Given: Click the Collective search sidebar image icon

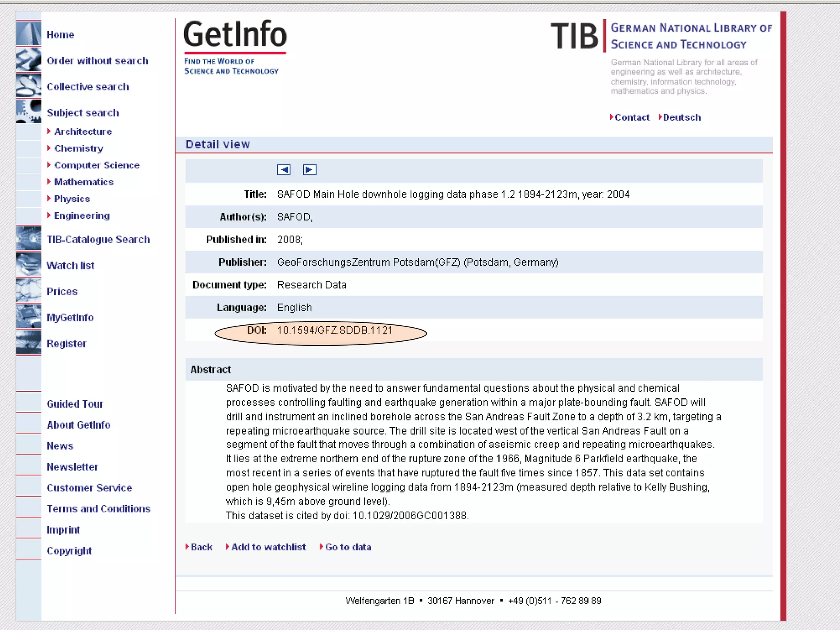Looking at the screenshot, I should coord(29,85).
